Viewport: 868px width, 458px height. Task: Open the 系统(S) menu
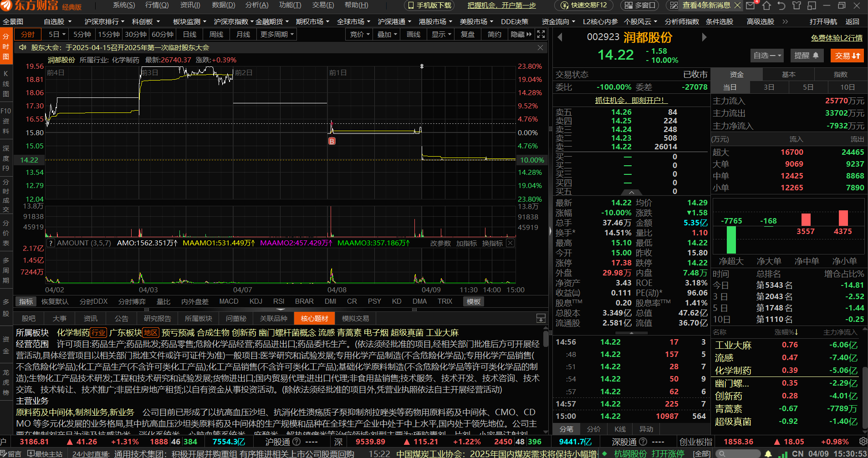coord(124,5)
